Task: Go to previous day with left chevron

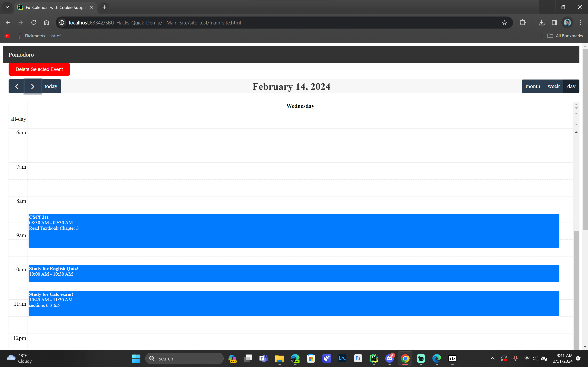Action: (x=17, y=86)
